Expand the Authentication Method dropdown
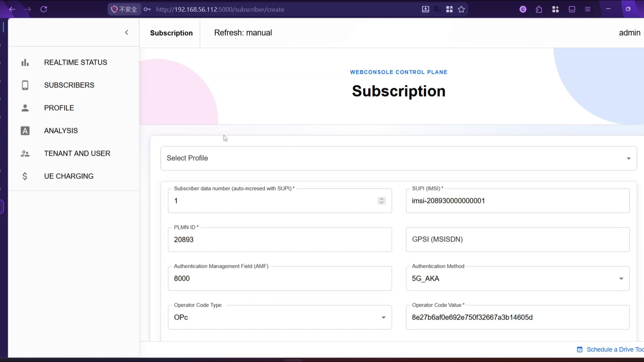The width and height of the screenshot is (644, 362). [x=518, y=279]
